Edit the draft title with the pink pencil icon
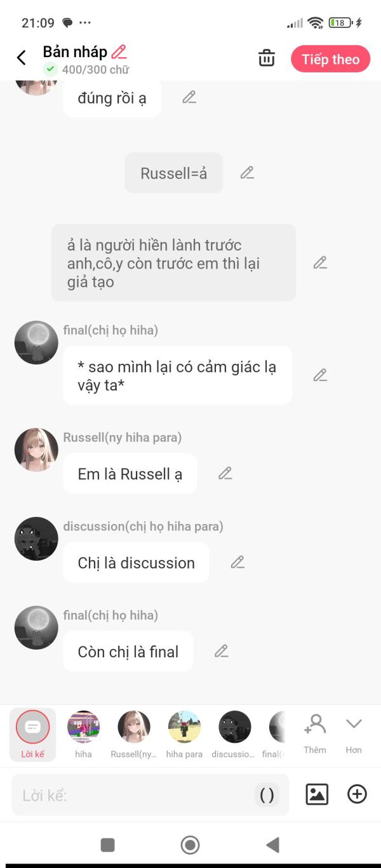 [x=119, y=52]
